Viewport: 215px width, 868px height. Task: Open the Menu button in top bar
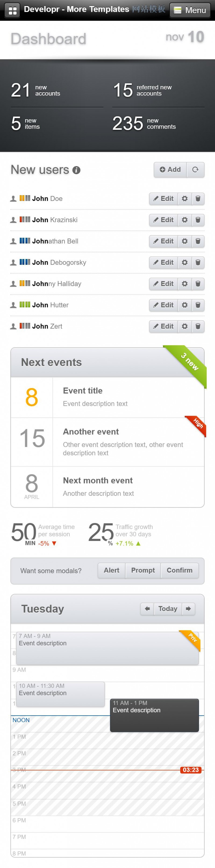coord(190,10)
